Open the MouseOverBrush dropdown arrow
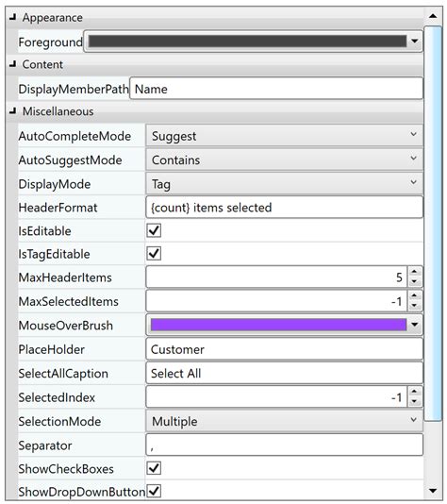 [415, 325]
